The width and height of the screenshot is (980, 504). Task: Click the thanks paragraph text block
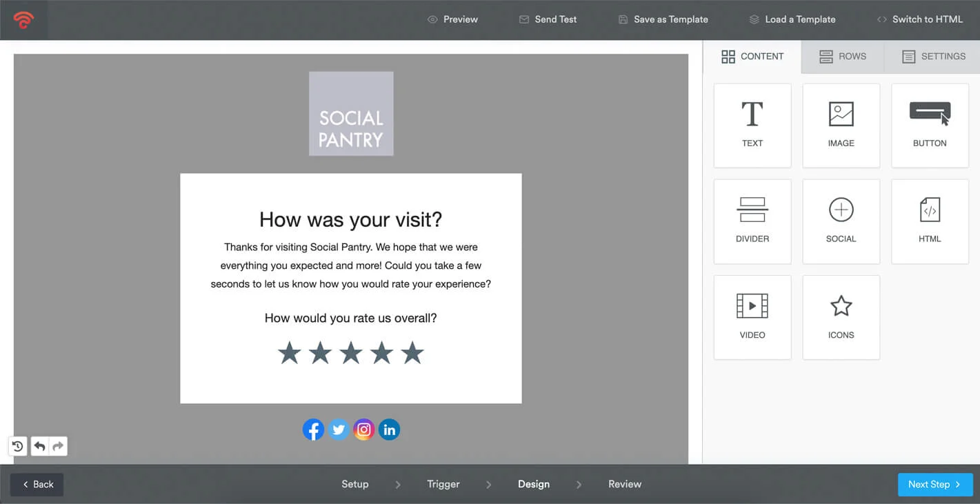(x=350, y=265)
